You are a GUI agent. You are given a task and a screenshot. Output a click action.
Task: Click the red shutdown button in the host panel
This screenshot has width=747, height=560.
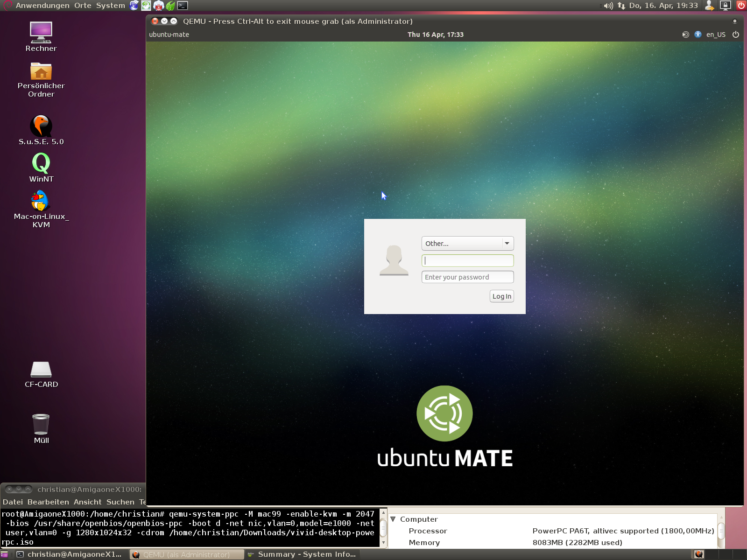coord(741,6)
